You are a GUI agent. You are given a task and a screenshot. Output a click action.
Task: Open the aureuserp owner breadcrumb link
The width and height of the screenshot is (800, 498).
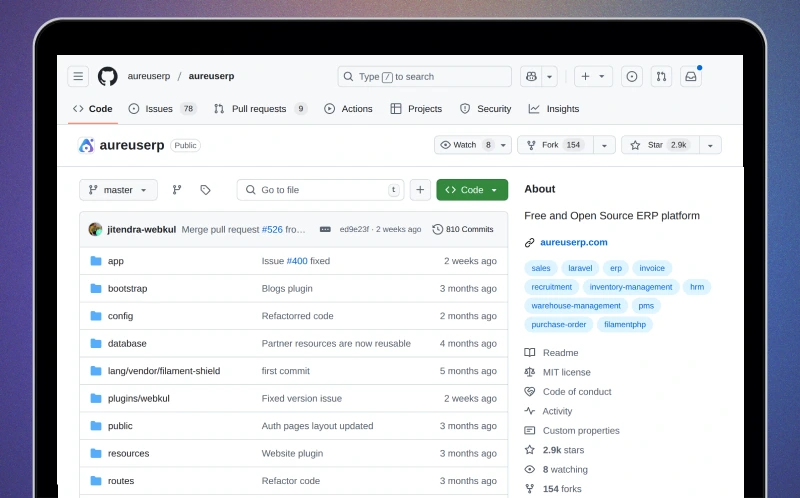point(148,76)
